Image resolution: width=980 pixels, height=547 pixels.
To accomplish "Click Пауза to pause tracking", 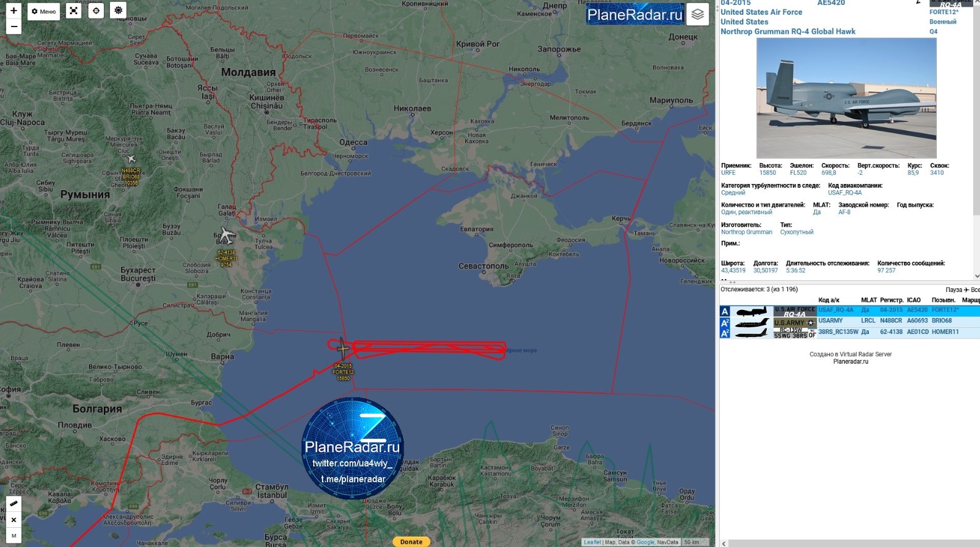I will click(953, 290).
